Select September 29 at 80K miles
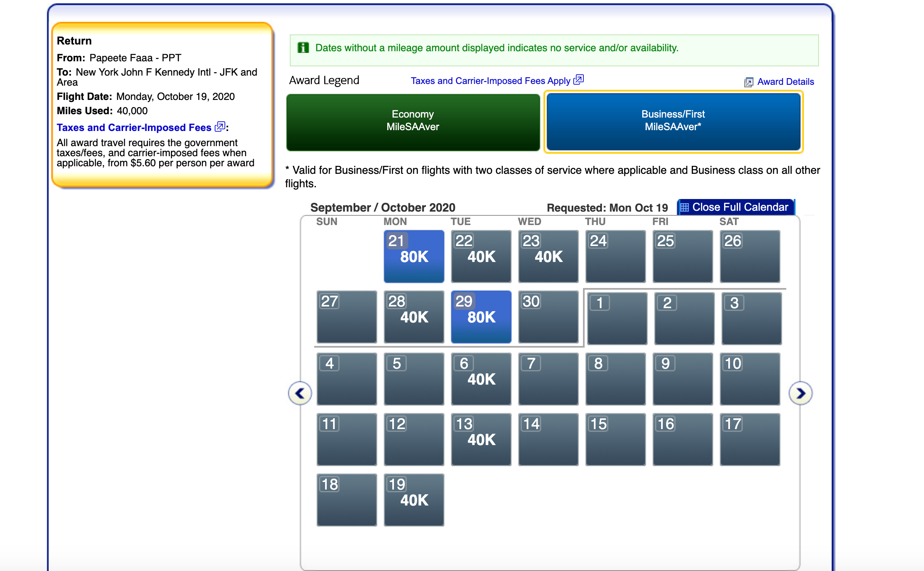Screen dimensions: 924x571 click(x=481, y=317)
